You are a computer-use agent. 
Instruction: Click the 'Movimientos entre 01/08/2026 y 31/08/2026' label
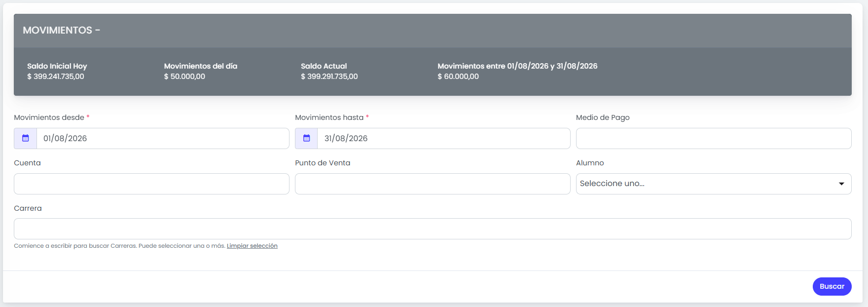(x=517, y=66)
